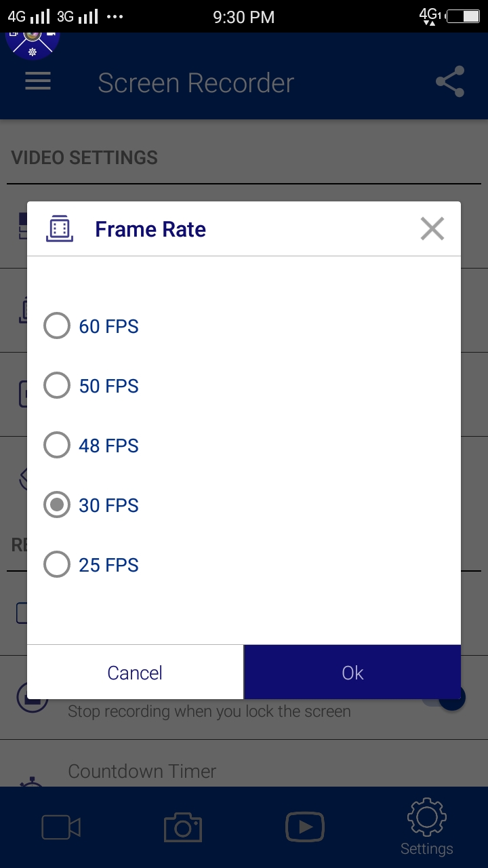The image size is (488, 868).
Task: Open the hamburger menu icon
Action: click(38, 82)
